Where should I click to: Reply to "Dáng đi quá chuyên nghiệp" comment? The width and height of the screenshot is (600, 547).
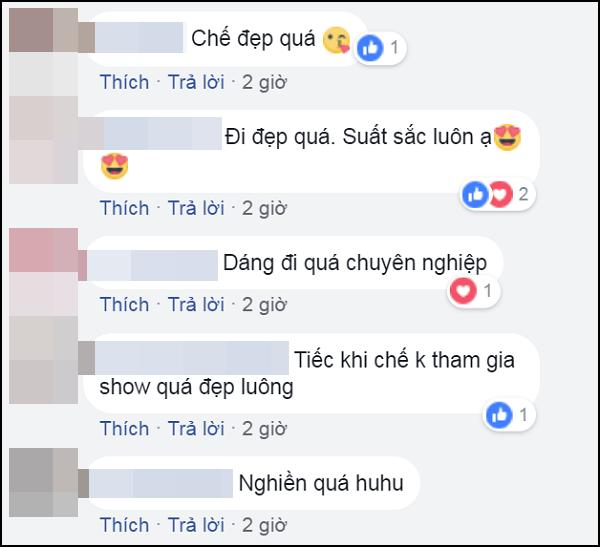coord(196,305)
